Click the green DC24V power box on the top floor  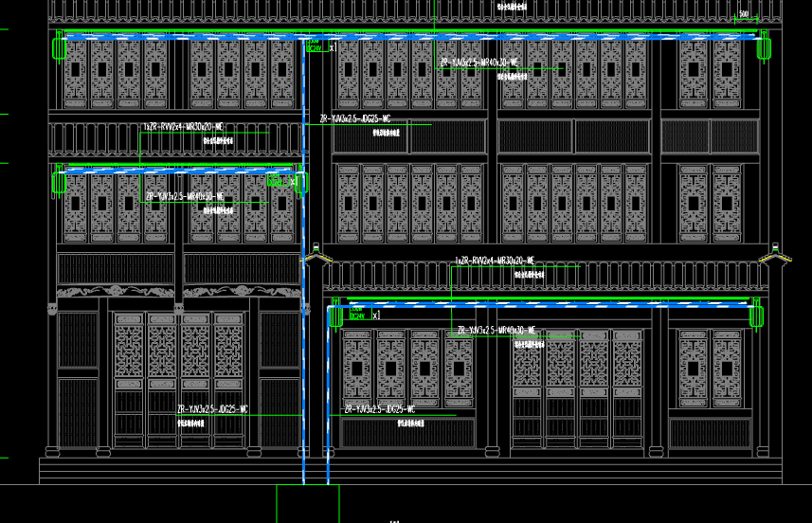tap(316, 46)
